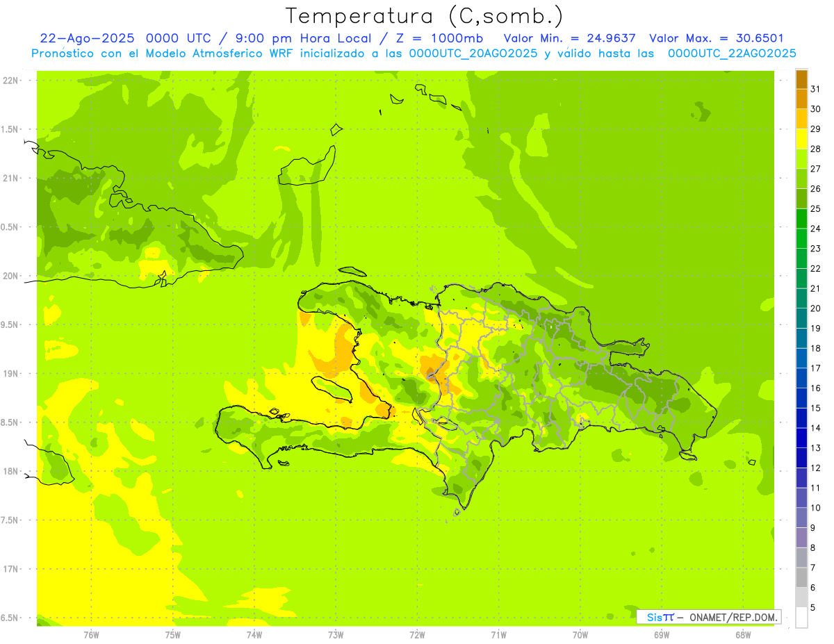The width and height of the screenshot is (834, 644).
Task: Click the '74W' longitude label
Action: [254, 635]
